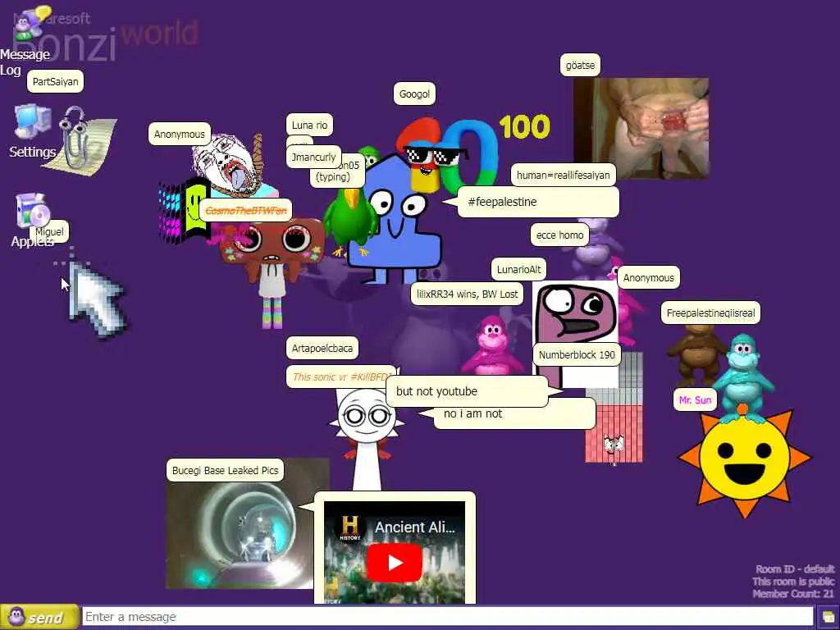840x630 pixels.
Task: Click the magenta Mr. Sun name tag
Action: pyautogui.click(x=695, y=399)
